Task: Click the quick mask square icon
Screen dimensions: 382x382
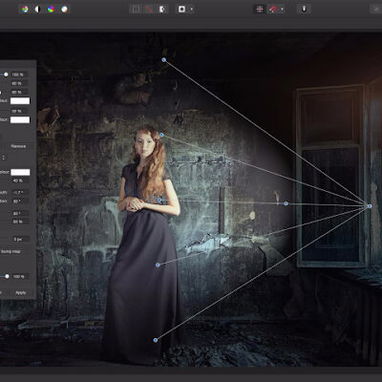Action: (182, 9)
